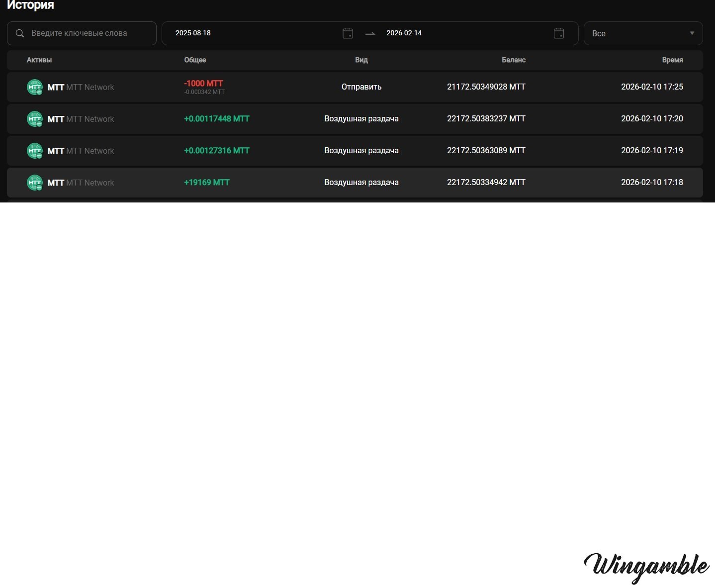Open the end date calendar icon
Image resolution: width=715 pixels, height=588 pixels.
coord(558,33)
